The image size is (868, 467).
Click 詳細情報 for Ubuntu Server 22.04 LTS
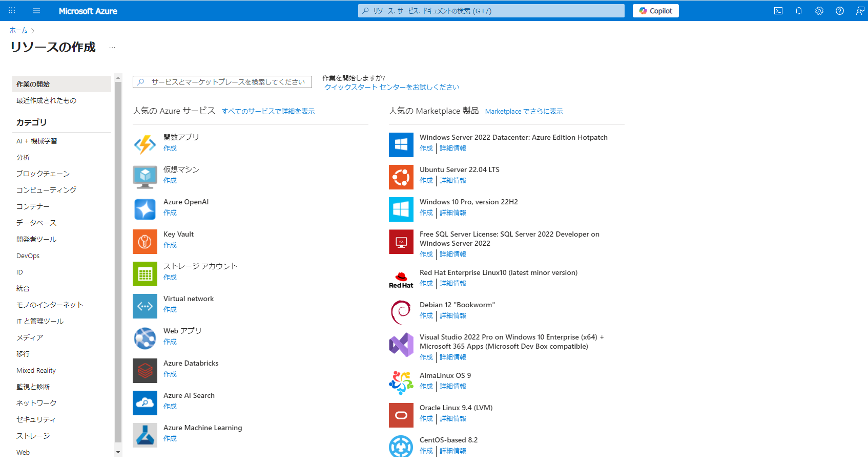click(453, 180)
